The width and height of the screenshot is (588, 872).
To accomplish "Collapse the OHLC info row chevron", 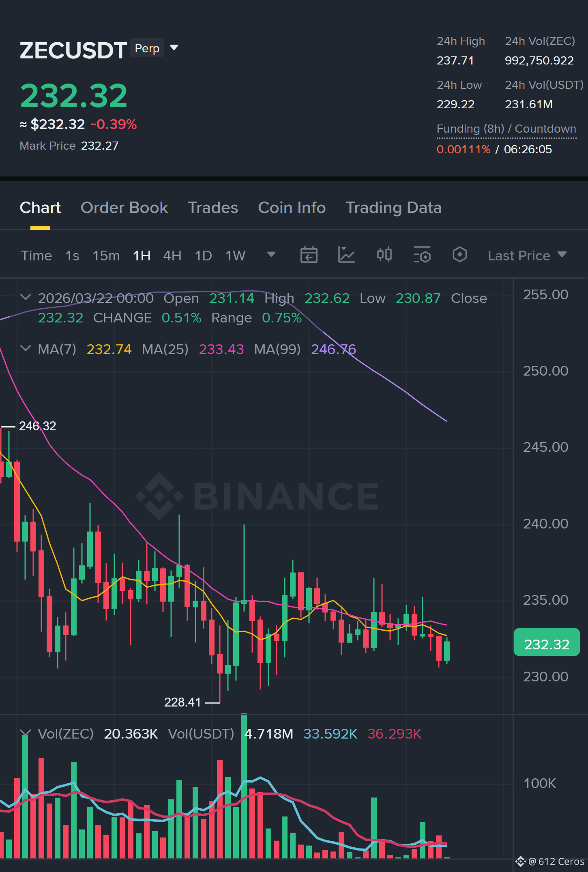I will [x=26, y=298].
